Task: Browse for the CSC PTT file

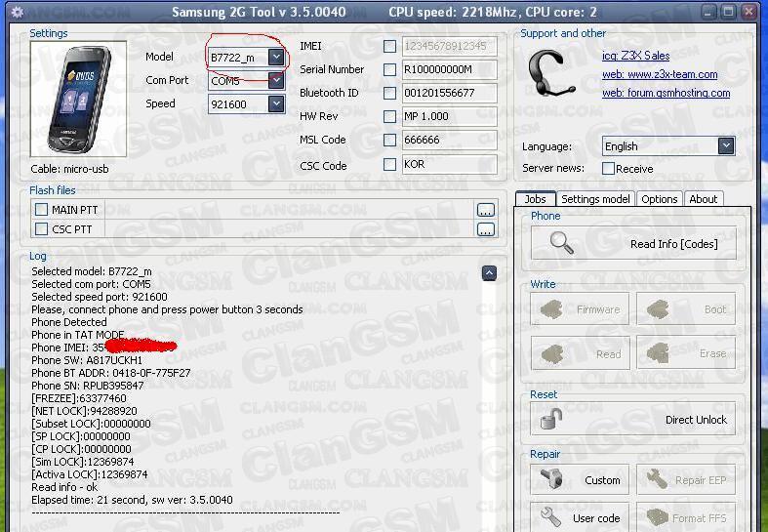Action: pos(485,229)
